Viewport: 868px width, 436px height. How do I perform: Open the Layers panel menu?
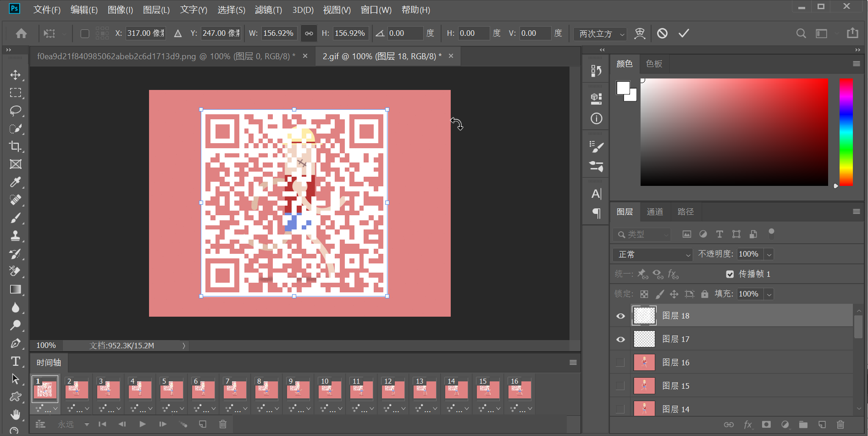(856, 212)
